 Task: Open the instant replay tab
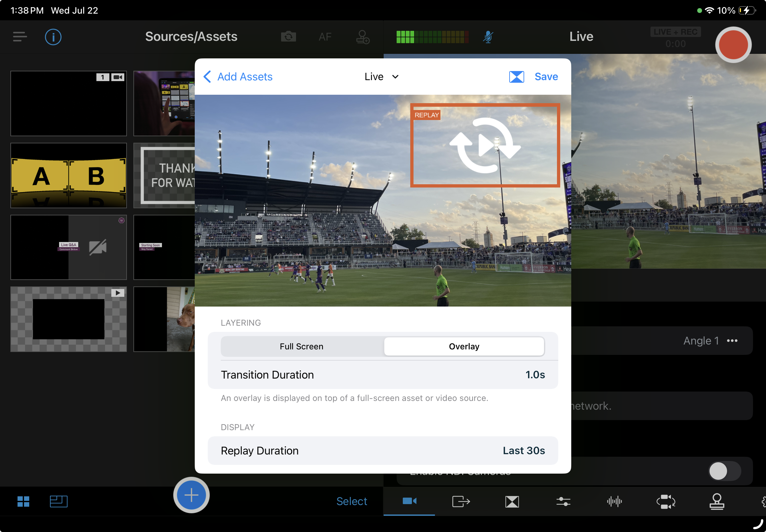(666, 501)
